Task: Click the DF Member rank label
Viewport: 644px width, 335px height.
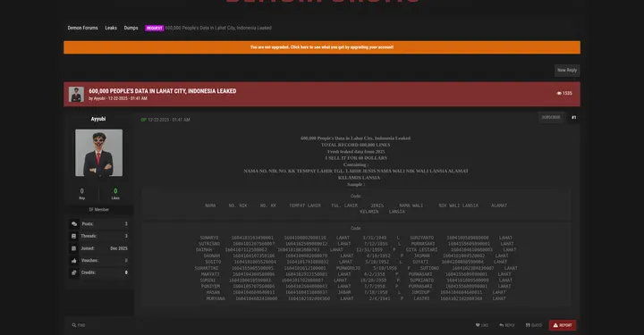Action: point(99,210)
